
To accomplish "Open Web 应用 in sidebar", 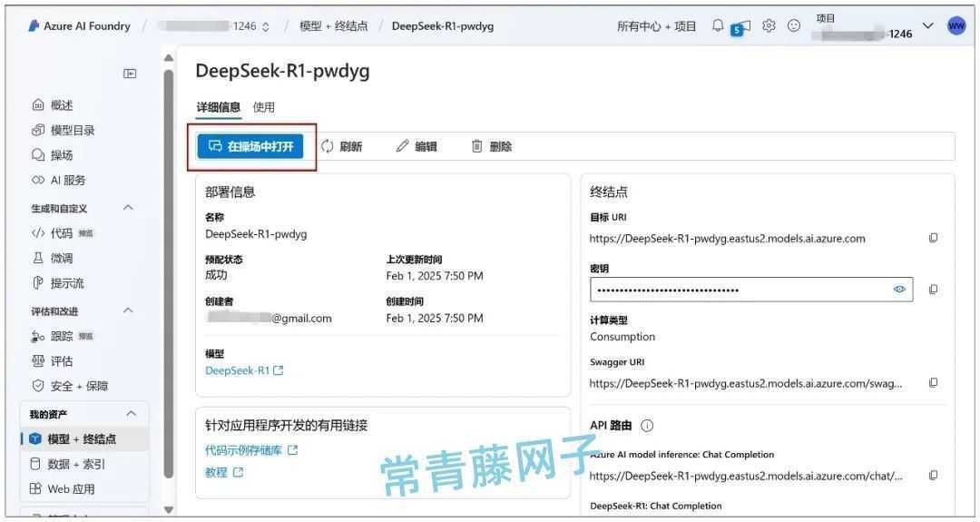I will (x=63, y=489).
